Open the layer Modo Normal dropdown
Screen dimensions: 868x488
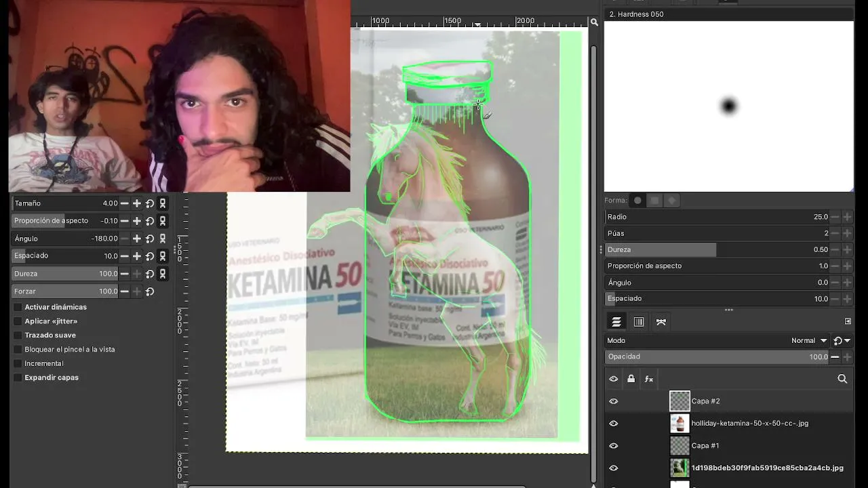[810, 341]
